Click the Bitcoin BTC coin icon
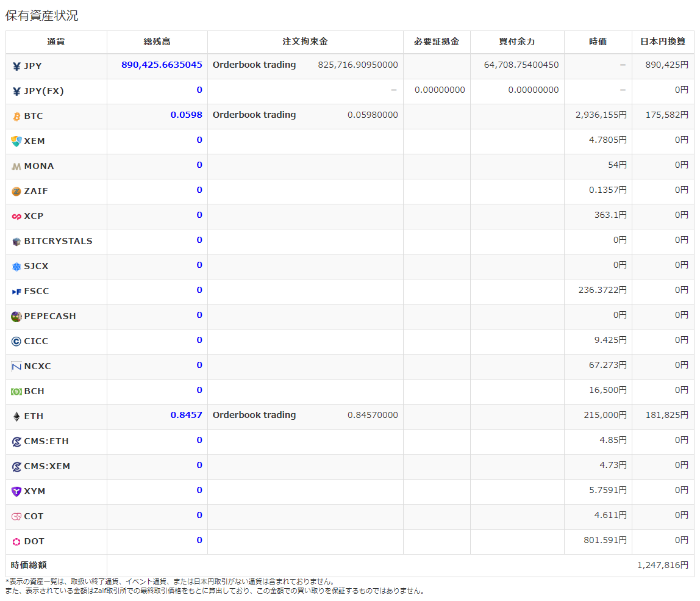700x601 pixels. pyautogui.click(x=16, y=117)
